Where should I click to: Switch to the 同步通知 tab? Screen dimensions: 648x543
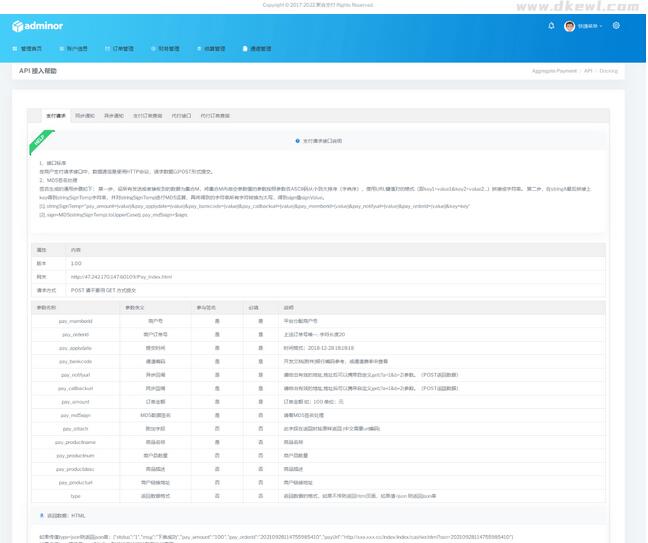[x=85, y=116]
